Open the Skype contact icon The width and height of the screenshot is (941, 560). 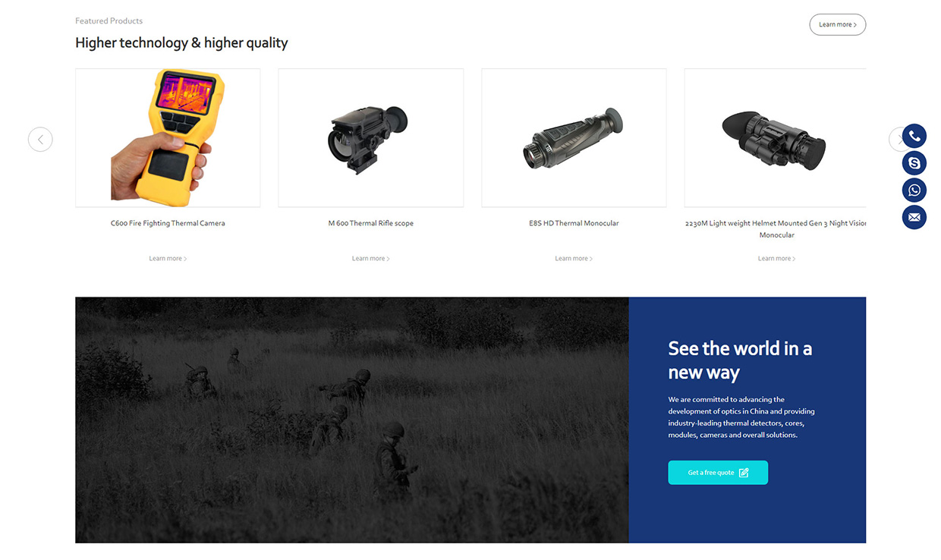[x=914, y=163]
